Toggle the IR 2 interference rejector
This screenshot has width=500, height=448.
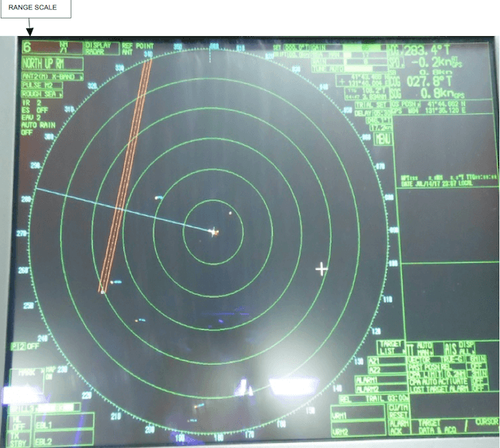tap(32, 102)
